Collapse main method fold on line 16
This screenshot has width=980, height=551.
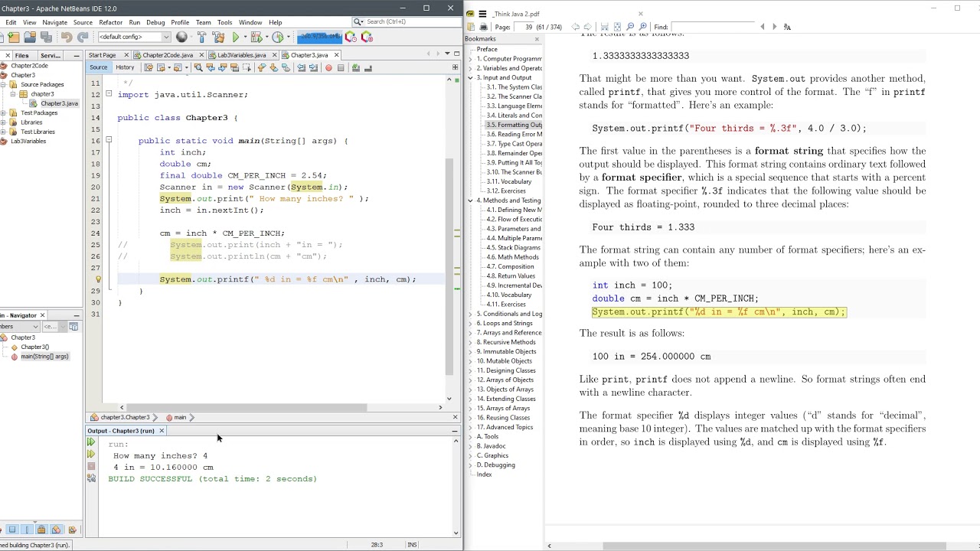click(109, 141)
